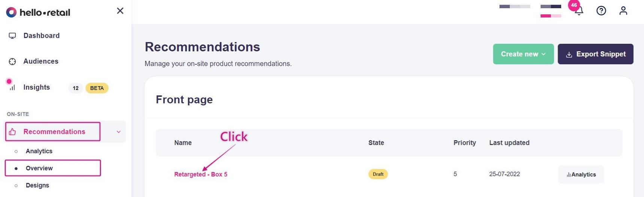
Task: Open the Dashboard menu item
Action: point(41,36)
